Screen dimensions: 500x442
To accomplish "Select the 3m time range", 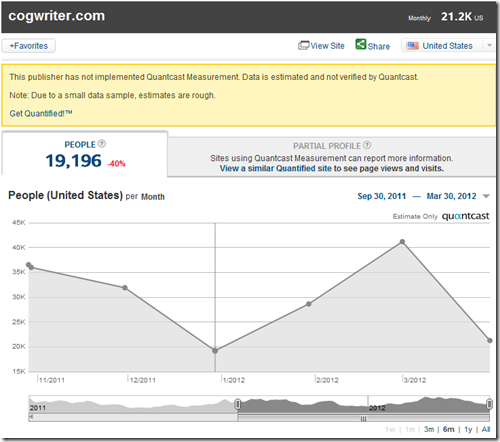I will click(429, 429).
